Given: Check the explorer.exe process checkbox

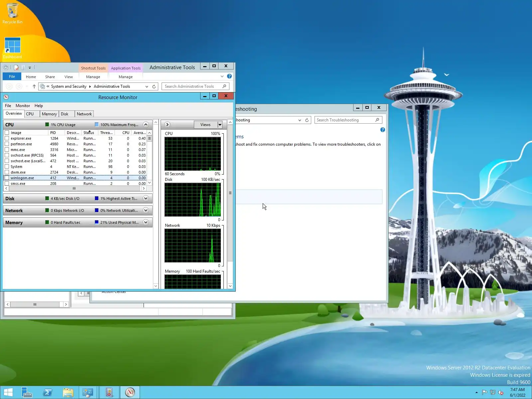Looking at the screenshot, I should point(7,138).
